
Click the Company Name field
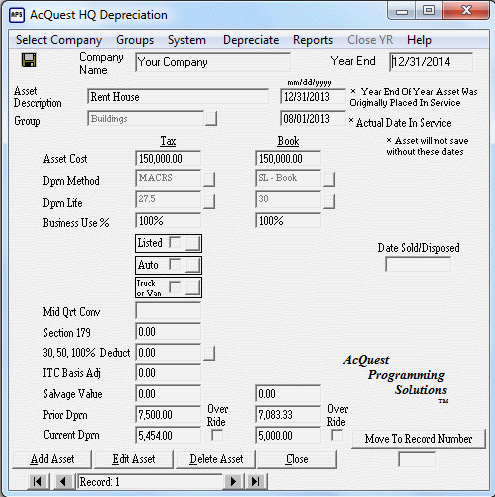coord(213,62)
